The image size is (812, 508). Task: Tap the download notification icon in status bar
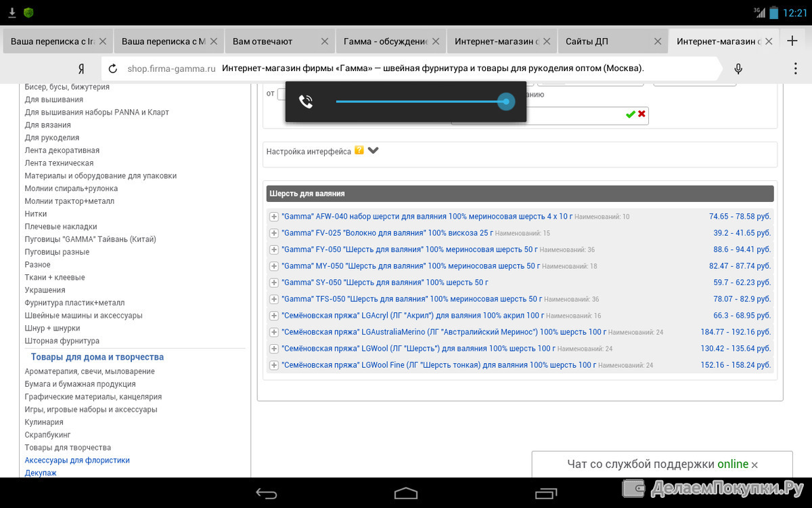(12, 12)
